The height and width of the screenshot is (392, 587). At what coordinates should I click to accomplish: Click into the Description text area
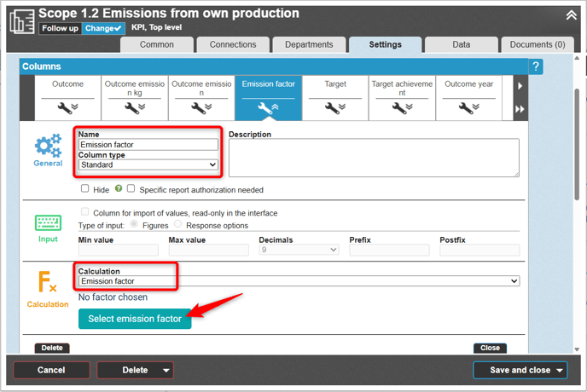374,158
